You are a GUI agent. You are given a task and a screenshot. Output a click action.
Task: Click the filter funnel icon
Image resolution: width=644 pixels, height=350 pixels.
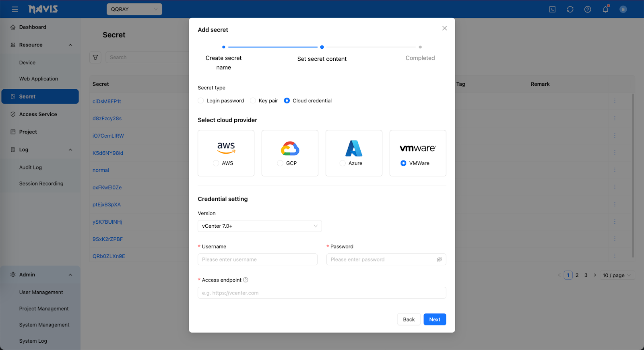pyautogui.click(x=95, y=57)
